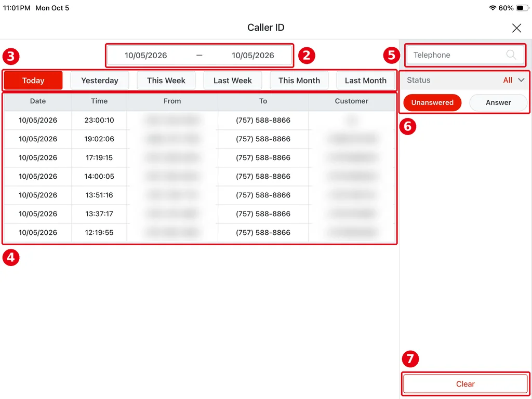Tap the From column header
The height and width of the screenshot is (399, 532).
172,101
